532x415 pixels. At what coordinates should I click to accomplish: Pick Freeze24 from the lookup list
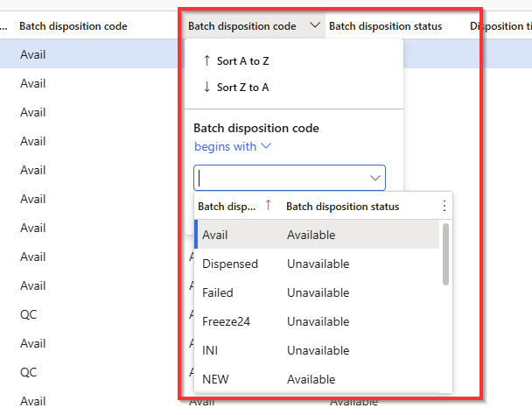[226, 322]
